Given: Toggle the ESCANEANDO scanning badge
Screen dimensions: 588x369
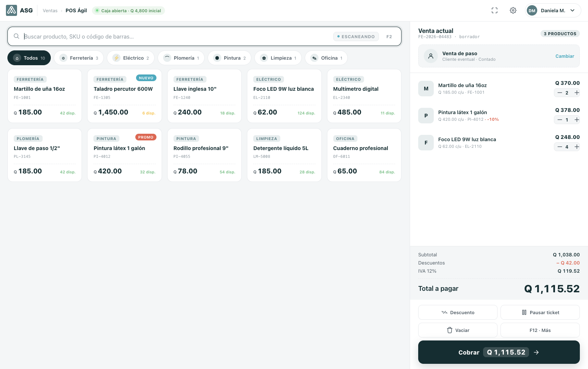Looking at the screenshot, I should (x=356, y=37).
